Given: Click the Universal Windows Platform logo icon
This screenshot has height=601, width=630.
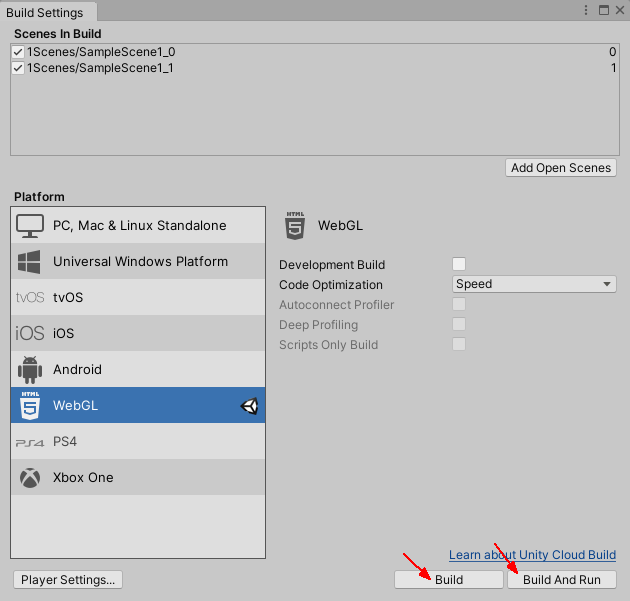Looking at the screenshot, I should pos(29,262).
